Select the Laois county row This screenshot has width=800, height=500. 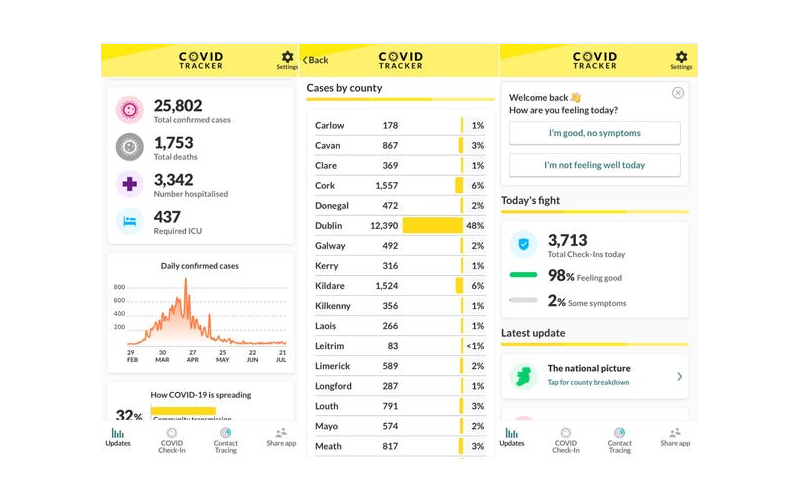click(x=401, y=326)
